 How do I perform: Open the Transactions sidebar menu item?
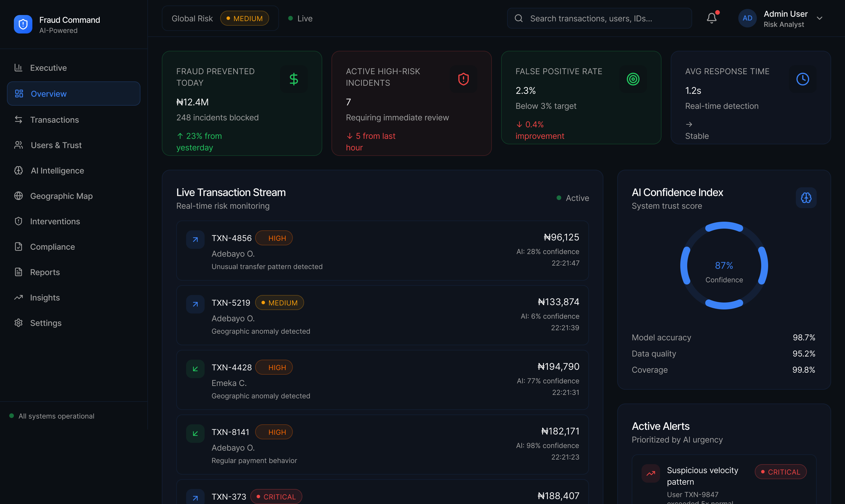[x=54, y=120]
